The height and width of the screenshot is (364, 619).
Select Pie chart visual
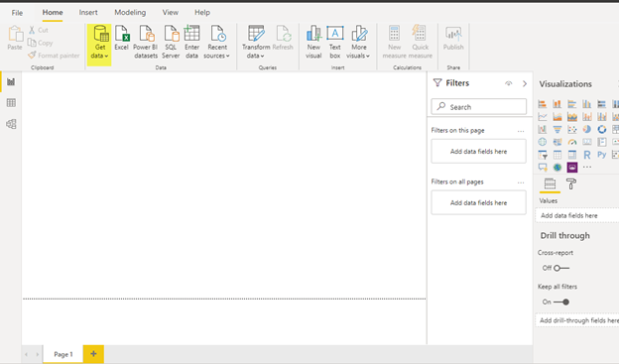[587, 130]
